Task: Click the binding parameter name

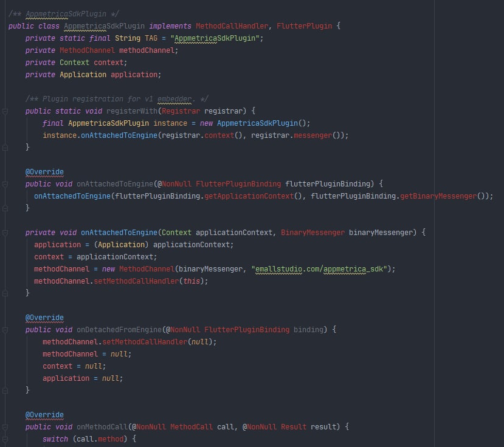Action: pos(309,330)
